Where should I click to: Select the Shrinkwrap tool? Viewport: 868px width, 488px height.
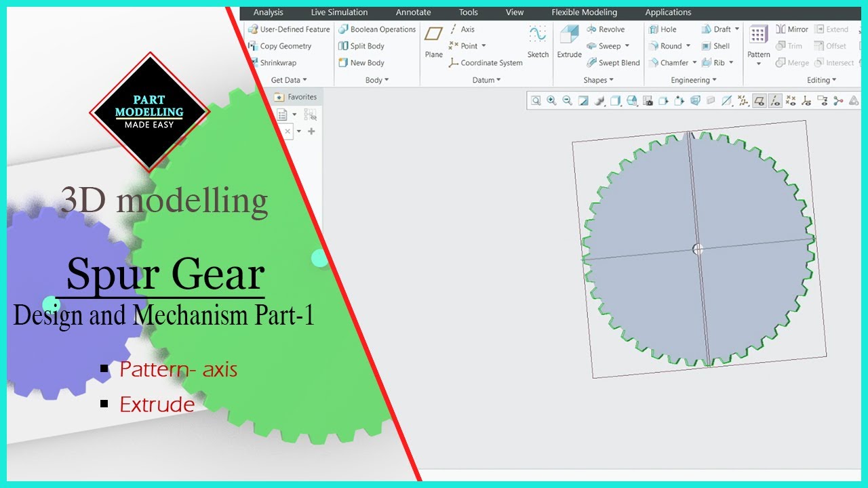[273, 63]
